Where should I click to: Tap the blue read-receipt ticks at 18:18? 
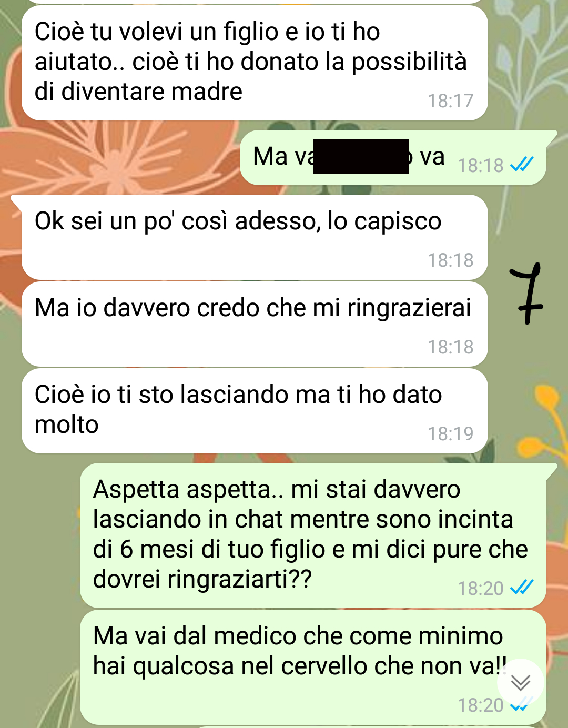pyautogui.click(x=522, y=165)
